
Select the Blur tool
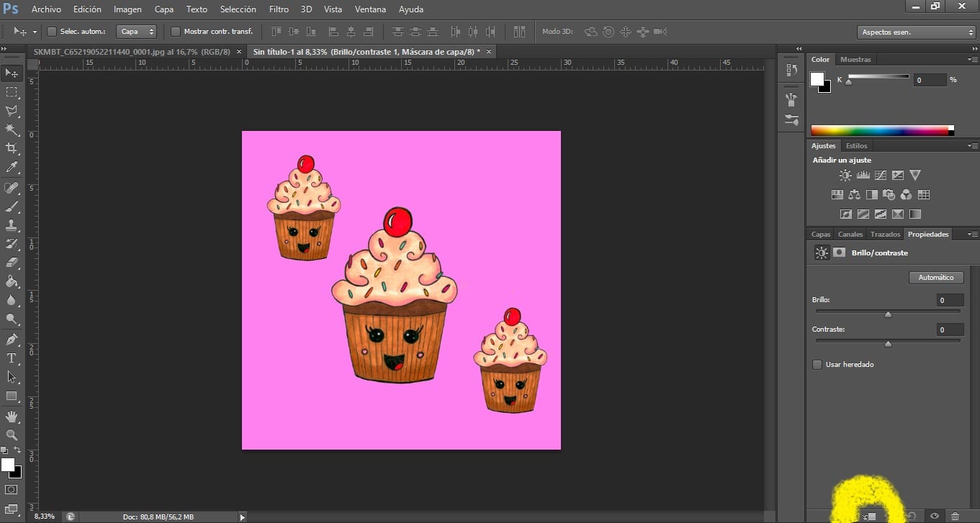pos(12,300)
